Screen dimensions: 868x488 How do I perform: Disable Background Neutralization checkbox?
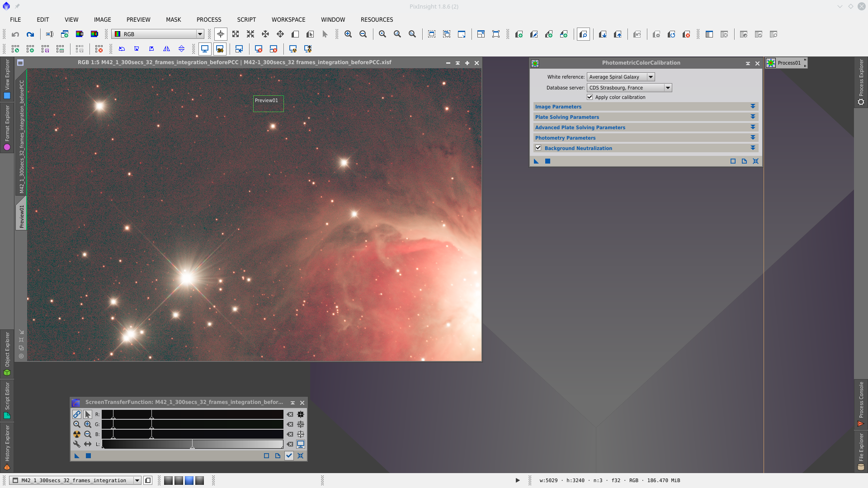pyautogui.click(x=538, y=148)
